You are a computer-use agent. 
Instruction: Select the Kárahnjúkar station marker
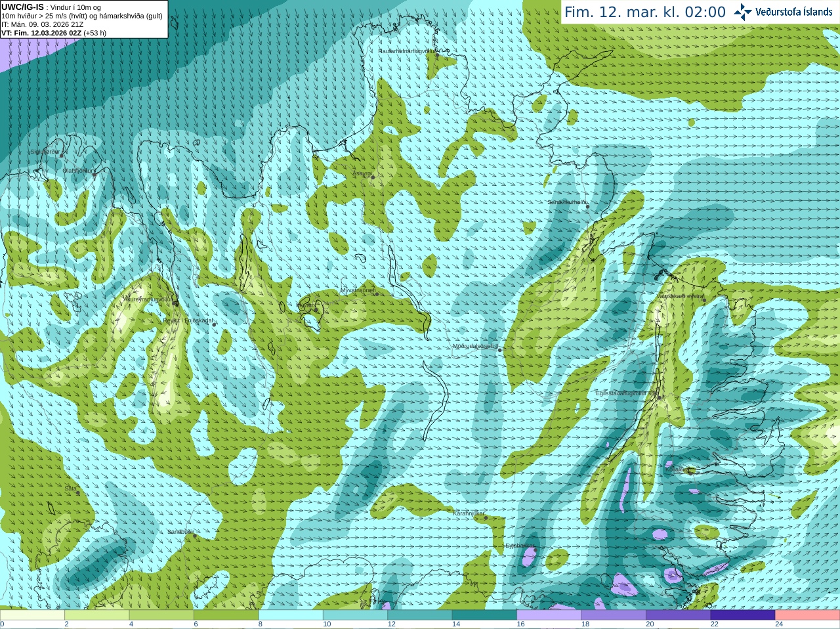tap(486, 517)
